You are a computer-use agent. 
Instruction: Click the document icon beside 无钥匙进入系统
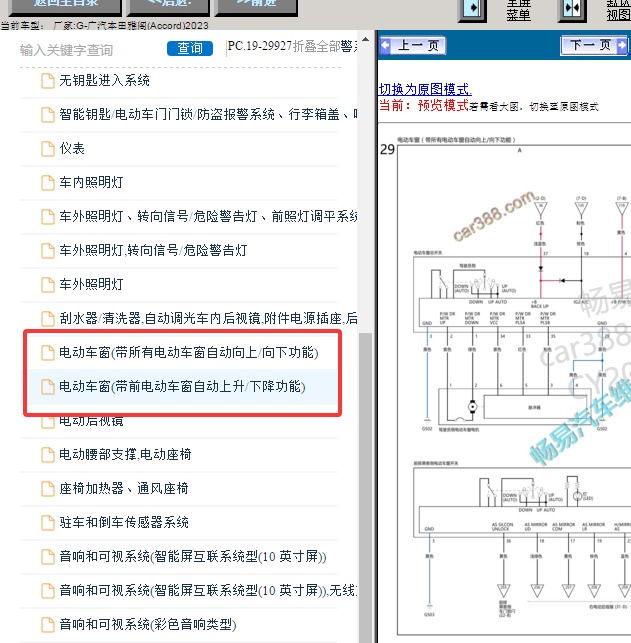[47, 80]
